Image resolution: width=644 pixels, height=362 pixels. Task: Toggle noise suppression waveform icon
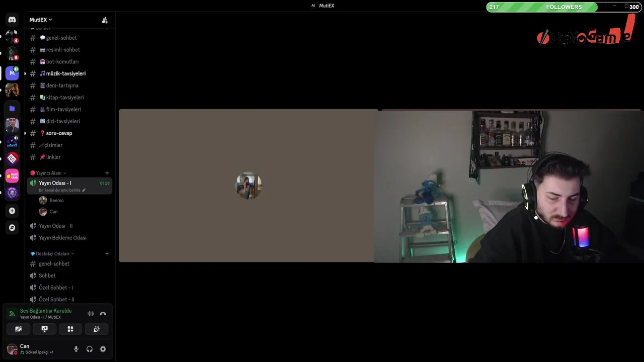(91, 314)
